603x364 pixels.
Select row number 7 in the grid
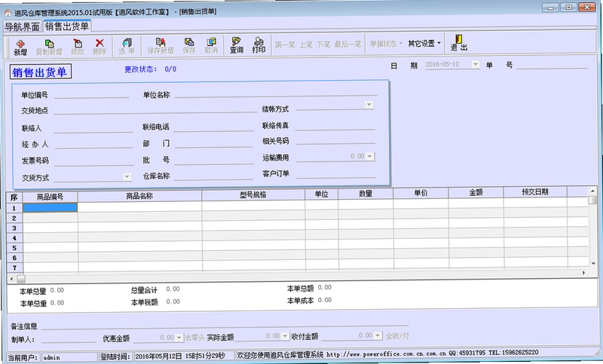14,268
